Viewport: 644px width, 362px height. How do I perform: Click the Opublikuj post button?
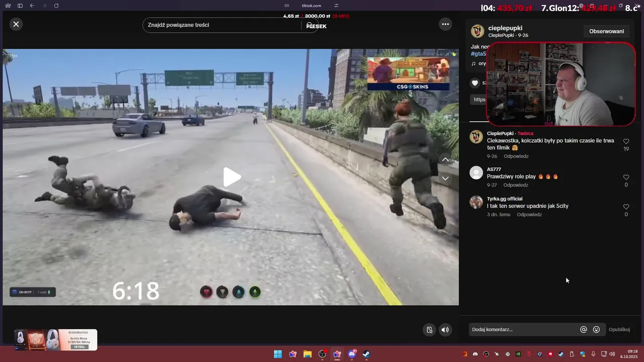619,330
